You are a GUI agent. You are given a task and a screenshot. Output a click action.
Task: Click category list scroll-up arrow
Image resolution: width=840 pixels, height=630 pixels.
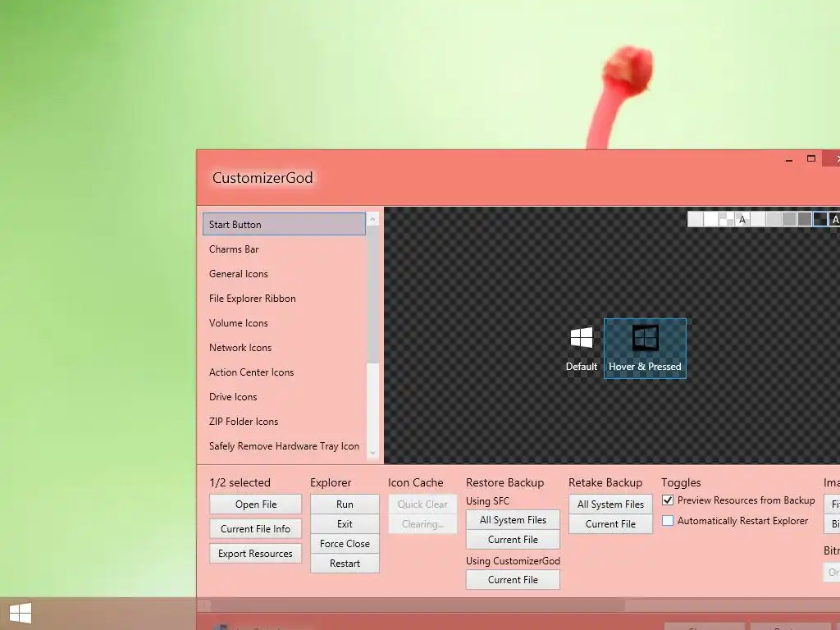(x=373, y=218)
